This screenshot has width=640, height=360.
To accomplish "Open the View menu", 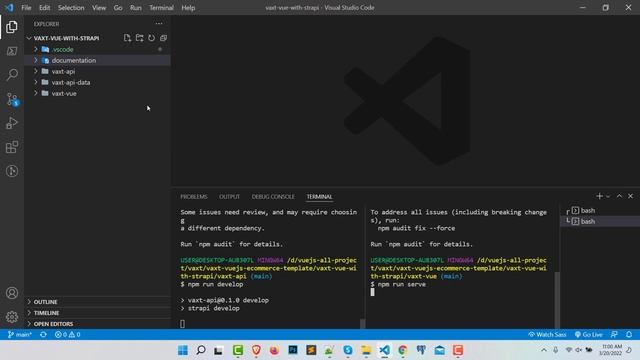I will tap(99, 8).
